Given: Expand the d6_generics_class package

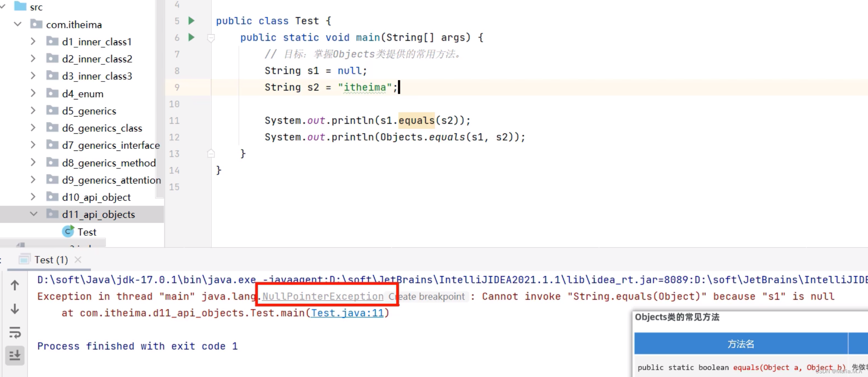Looking at the screenshot, I should coord(33,128).
